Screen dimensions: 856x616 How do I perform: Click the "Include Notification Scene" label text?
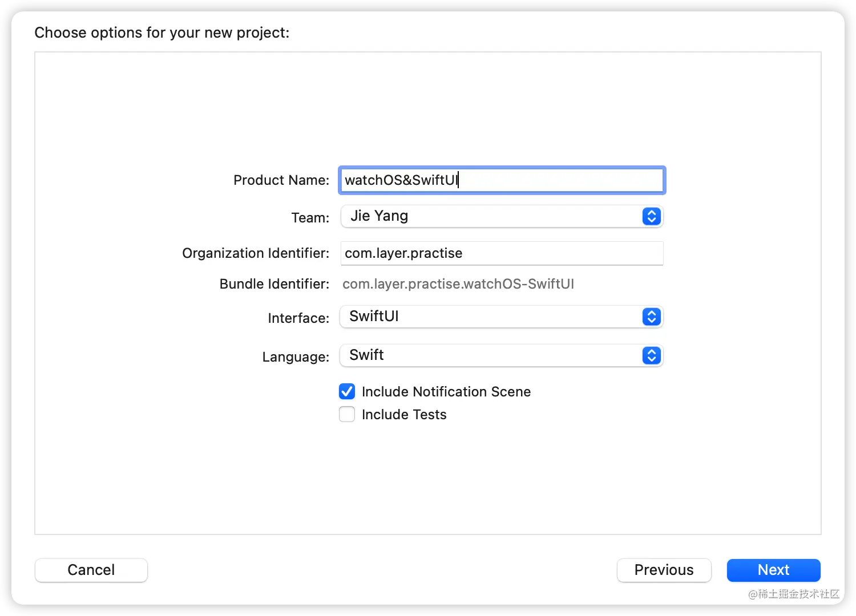point(446,392)
